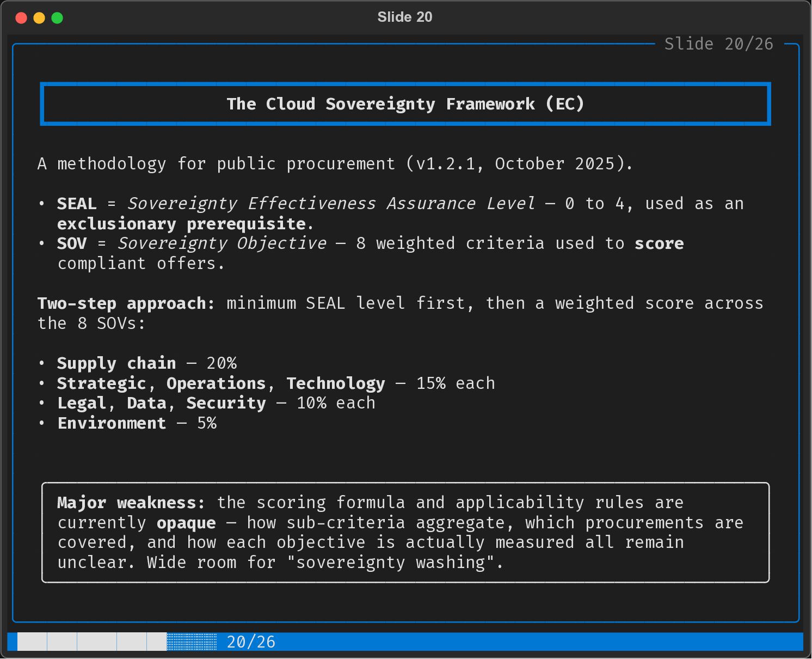The image size is (812, 659).
Task: Select the "Environment" 5% bullet item
Action: pos(112,423)
